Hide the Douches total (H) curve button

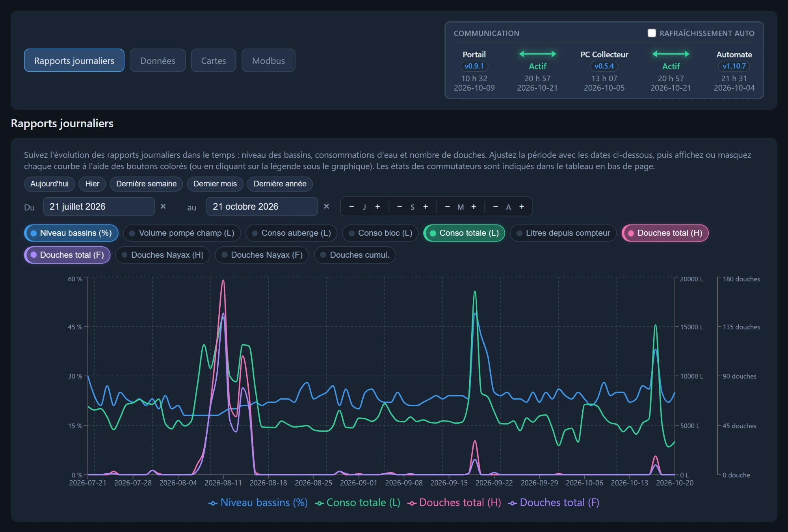click(x=665, y=233)
